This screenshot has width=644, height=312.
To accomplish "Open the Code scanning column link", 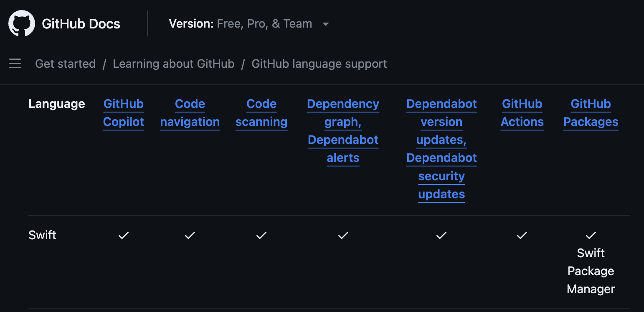I will pyautogui.click(x=261, y=113).
